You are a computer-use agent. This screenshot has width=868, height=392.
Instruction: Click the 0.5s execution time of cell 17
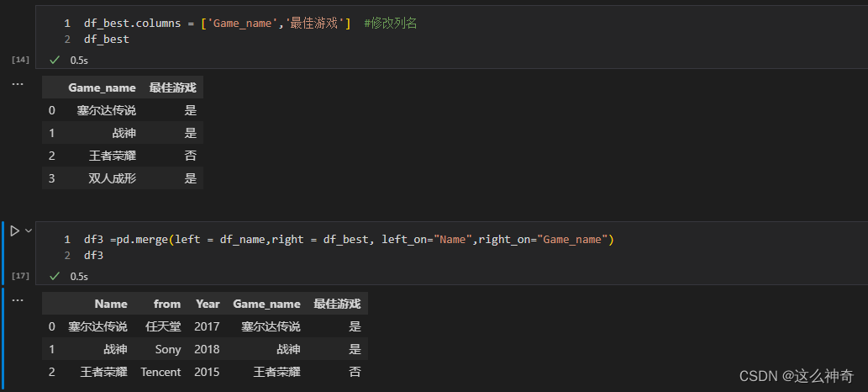pos(79,276)
